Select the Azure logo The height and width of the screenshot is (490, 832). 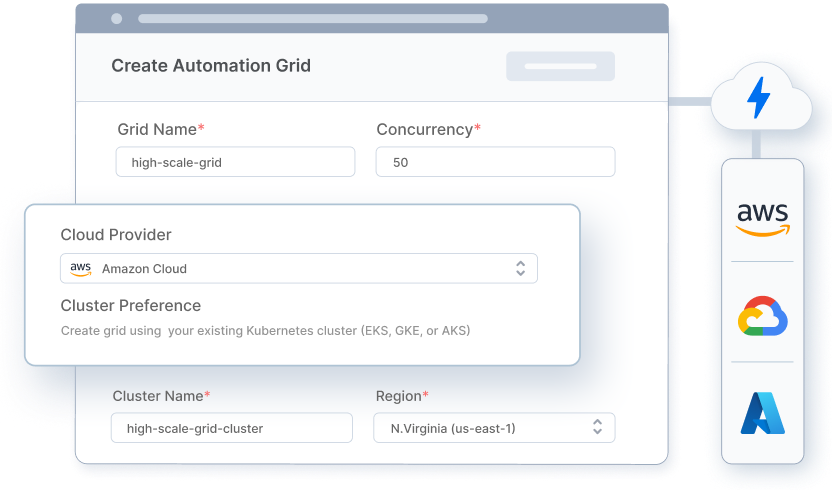click(x=762, y=413)
